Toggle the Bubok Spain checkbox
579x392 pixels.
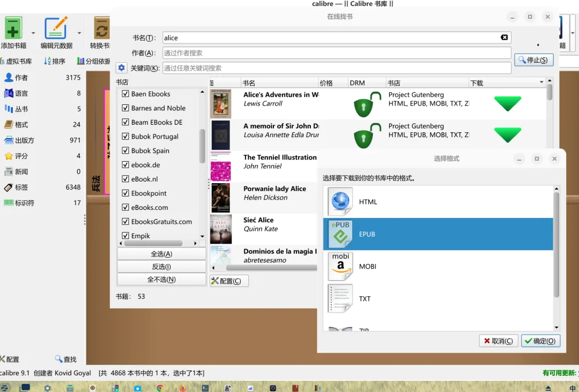(125, 150)
